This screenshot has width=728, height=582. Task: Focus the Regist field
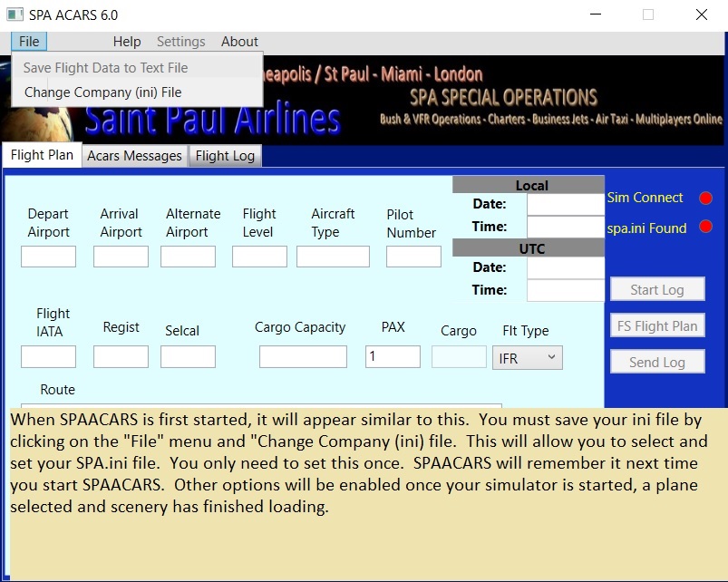121,357
